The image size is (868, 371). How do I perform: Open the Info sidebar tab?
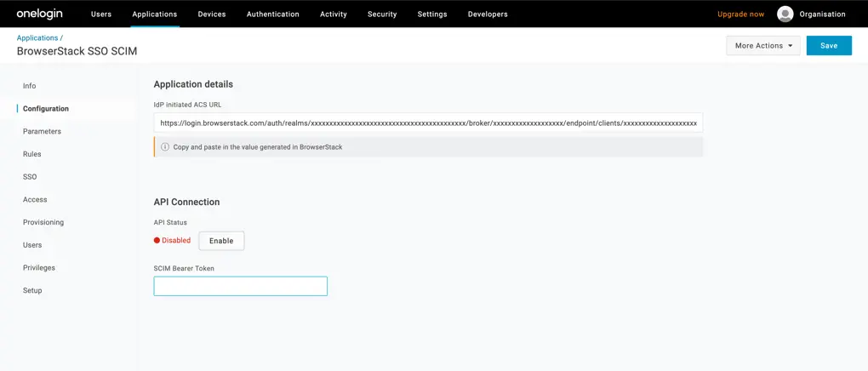30,86
